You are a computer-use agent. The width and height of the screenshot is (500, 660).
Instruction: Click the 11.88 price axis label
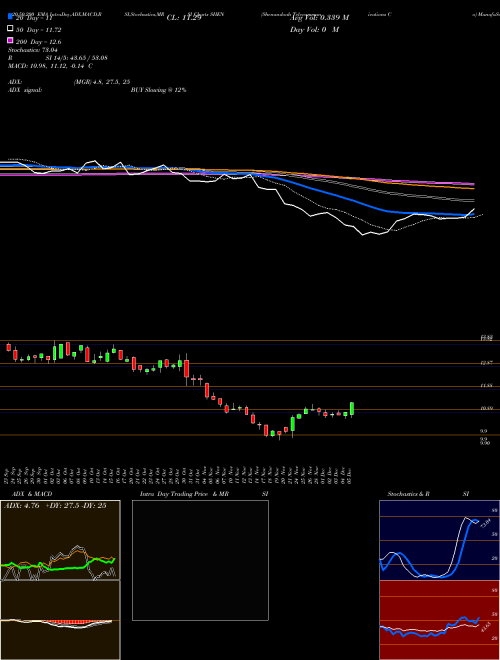coord(487,385)
